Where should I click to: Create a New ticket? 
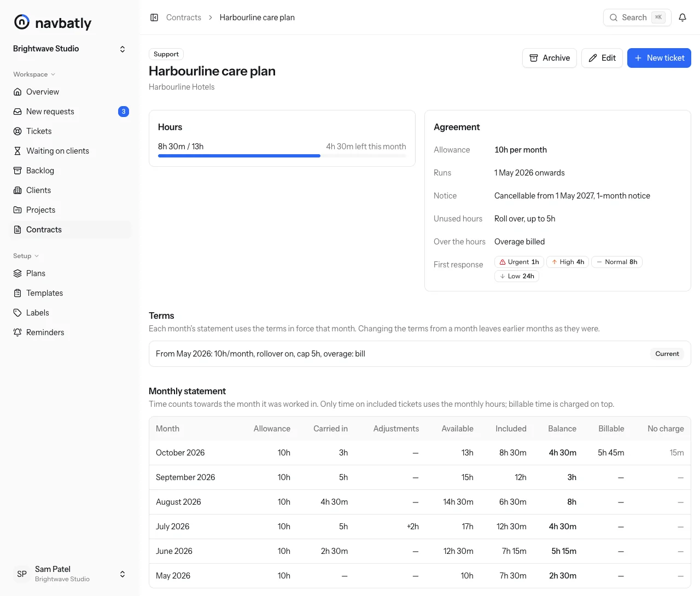click(659, 58)
